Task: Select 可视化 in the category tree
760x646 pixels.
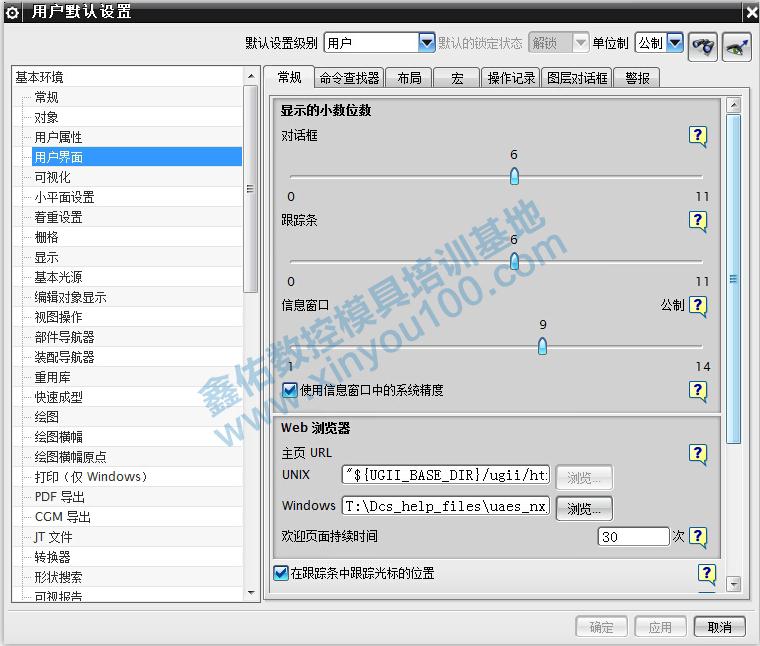Action: tap(53, 177)
